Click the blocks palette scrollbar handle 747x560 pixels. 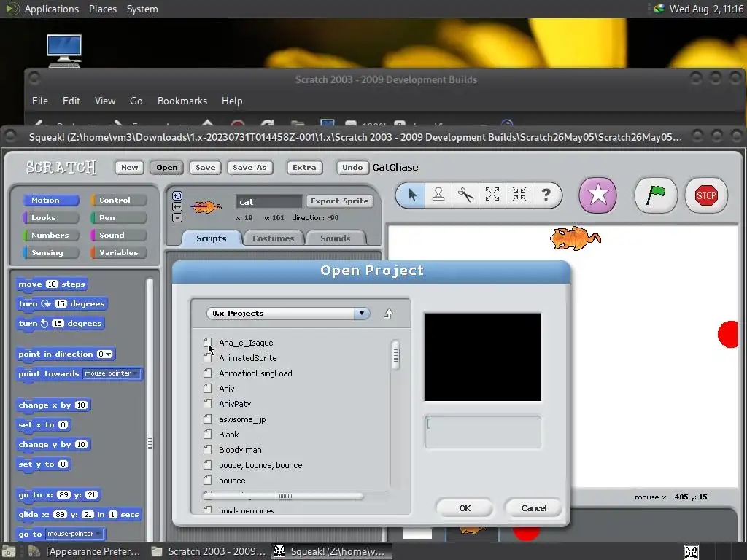[150, 443]
